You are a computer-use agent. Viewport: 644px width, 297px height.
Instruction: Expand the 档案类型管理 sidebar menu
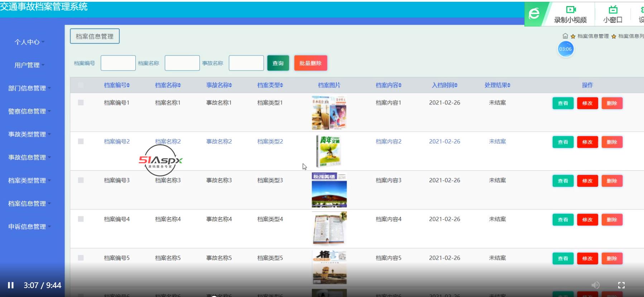[29, 180]
